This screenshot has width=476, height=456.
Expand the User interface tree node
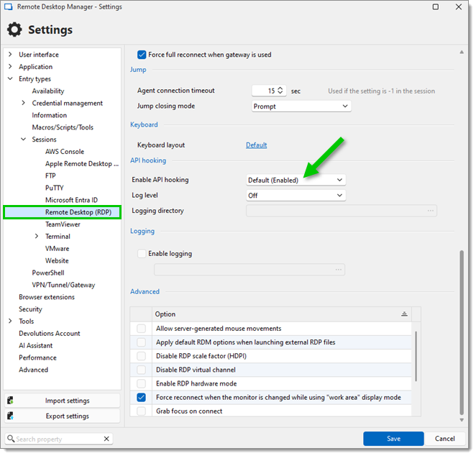coord(10,55)
